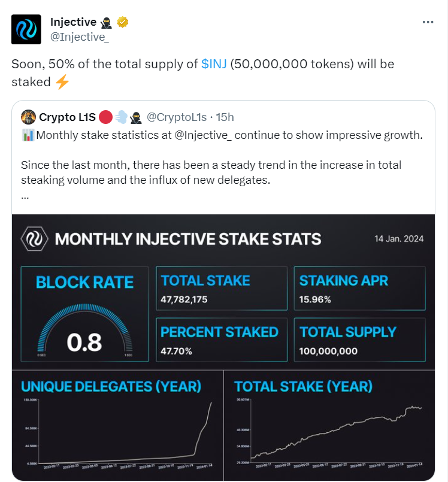Click the Total Supply 100,000,000 box
This screenshot has height=482, width=448.
[360, 340]
